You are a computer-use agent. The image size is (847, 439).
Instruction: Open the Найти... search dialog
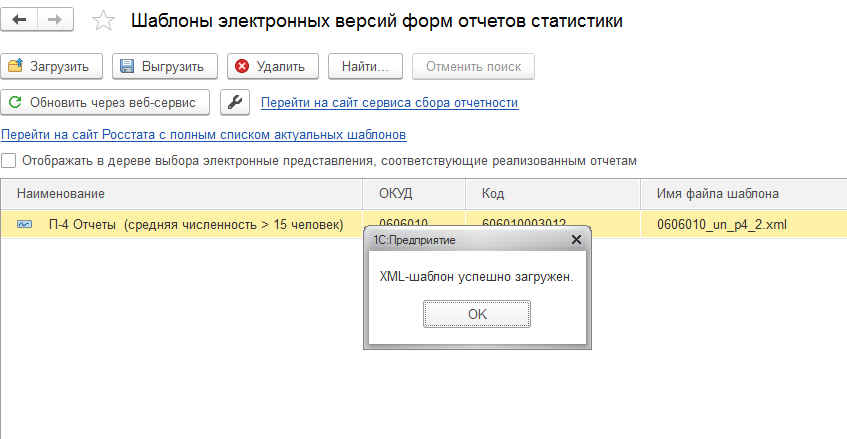click(x=365, y=66)
